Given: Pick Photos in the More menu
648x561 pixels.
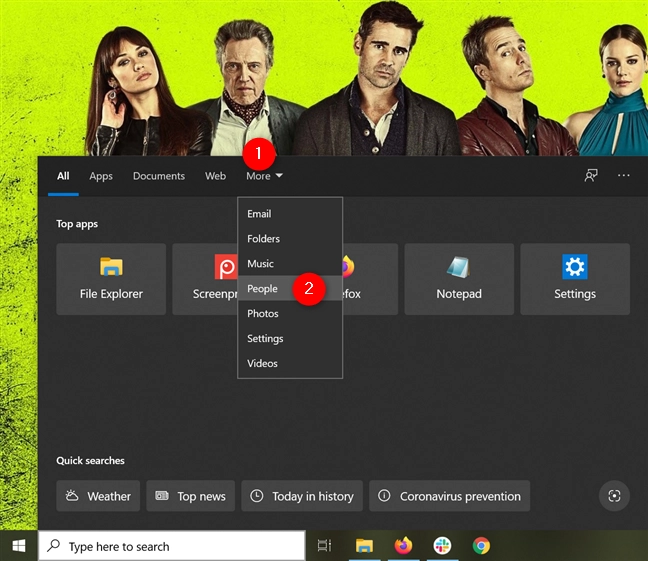Looking at the screenshot, I should pyautogui.click(x=290, y=313).
